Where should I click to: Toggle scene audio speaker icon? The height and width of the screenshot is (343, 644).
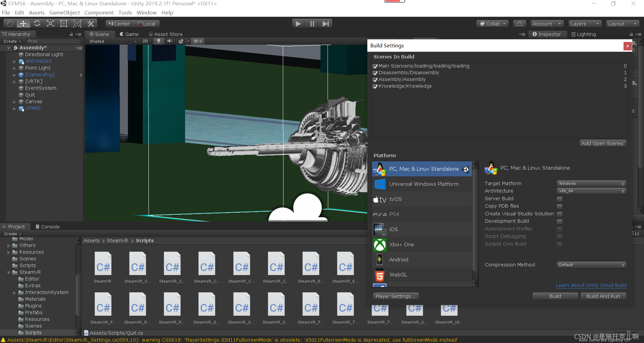pyautogui.click(x=170, y=41)
